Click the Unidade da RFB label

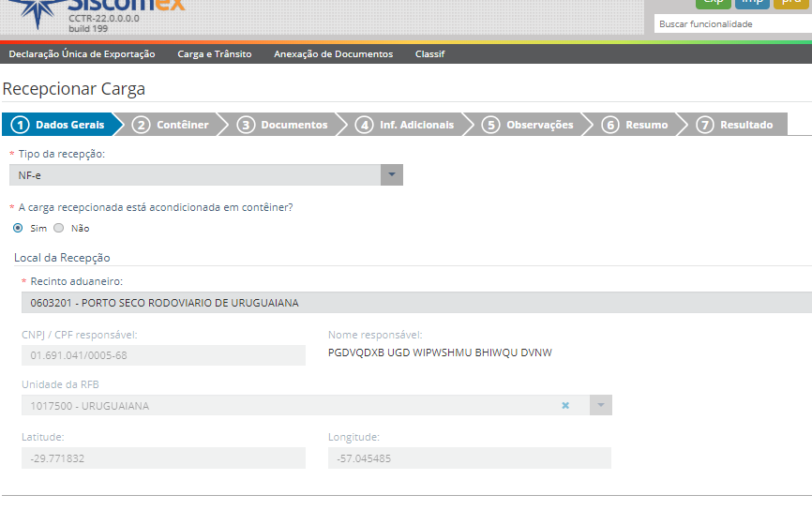point(60,384)
